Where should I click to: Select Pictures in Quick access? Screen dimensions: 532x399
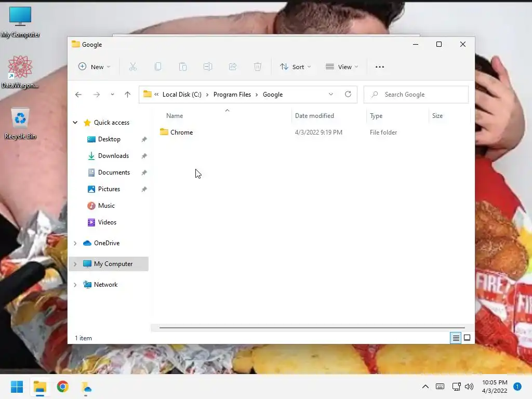[x=109, y=189]
